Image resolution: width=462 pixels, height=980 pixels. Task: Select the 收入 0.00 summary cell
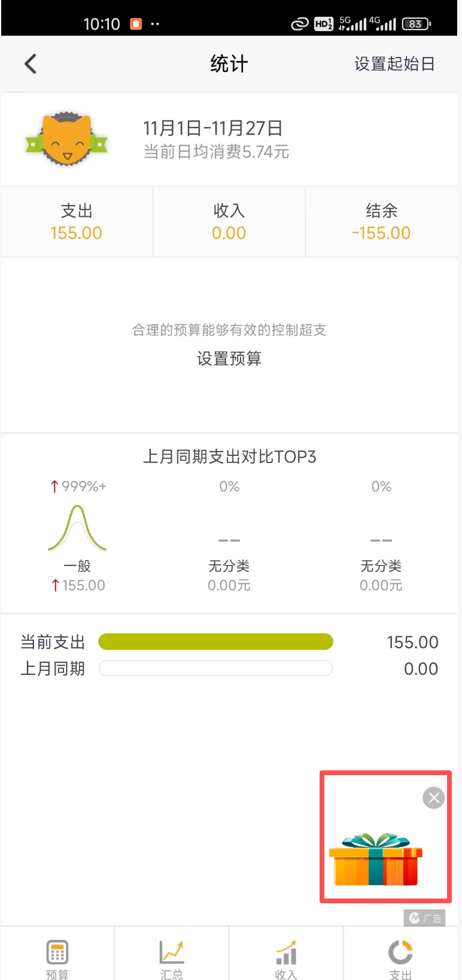coord(229,222)
